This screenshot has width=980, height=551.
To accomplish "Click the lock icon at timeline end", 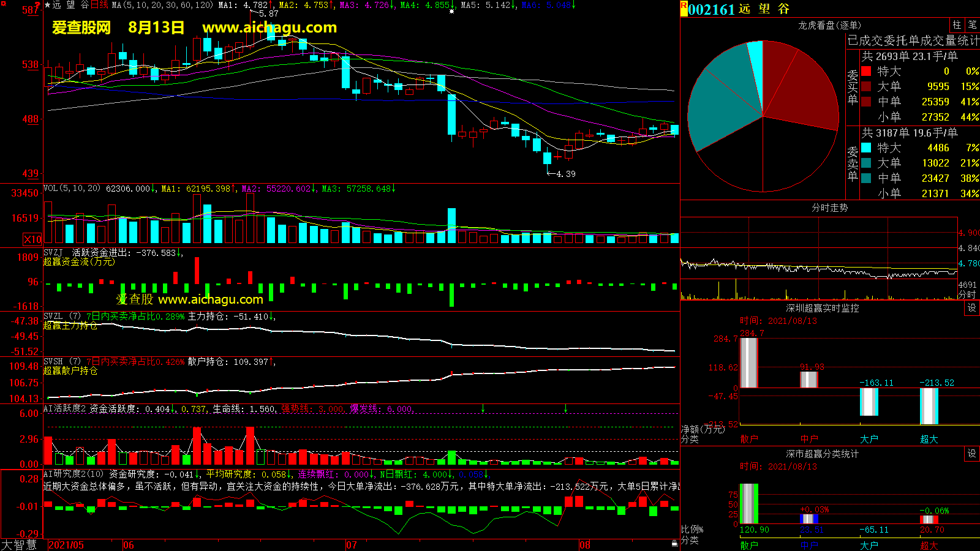I will [674, 543].
